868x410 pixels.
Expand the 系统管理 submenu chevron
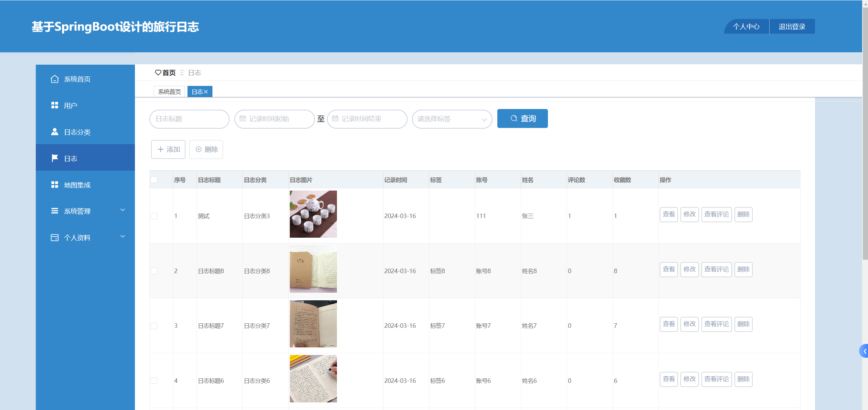point(123,210)
